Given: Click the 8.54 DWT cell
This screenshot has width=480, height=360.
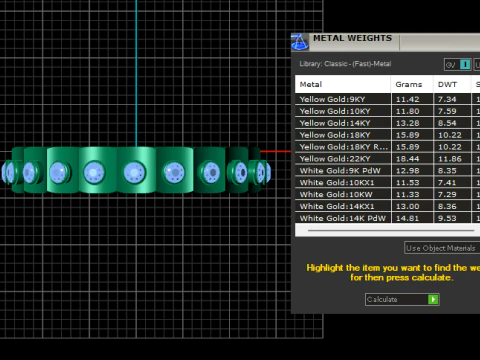Looking at the screenshot, I should (x=452, y=123).
